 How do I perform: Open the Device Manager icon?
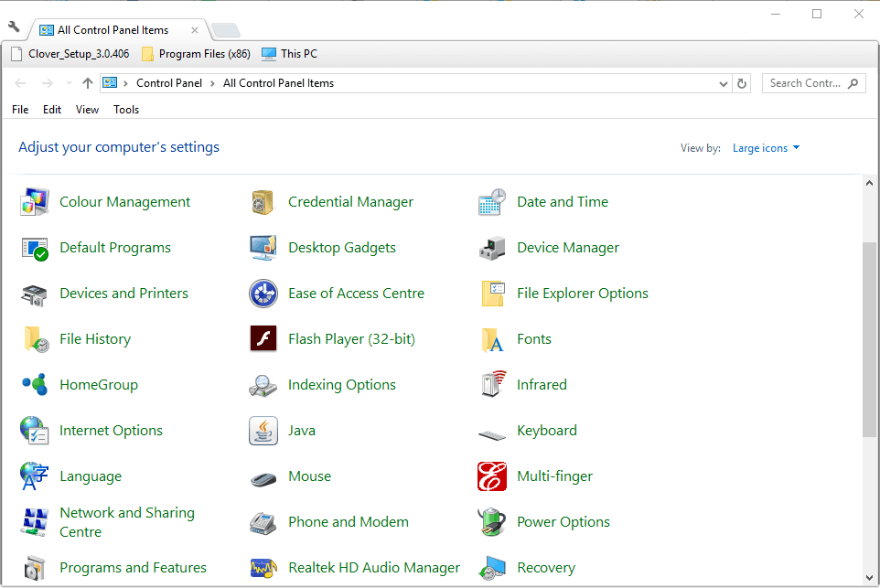[x=492, y=248]
